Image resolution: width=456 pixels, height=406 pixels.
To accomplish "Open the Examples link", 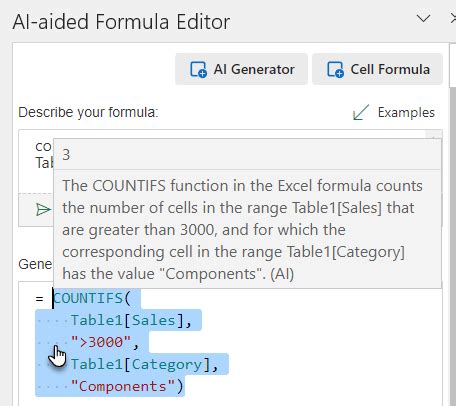I will click(406, 112).
